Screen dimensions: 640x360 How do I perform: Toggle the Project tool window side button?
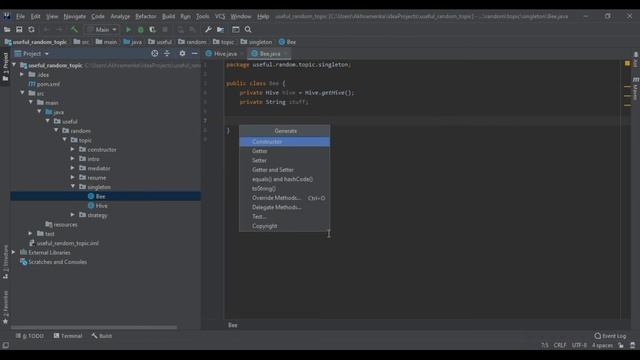5,67
